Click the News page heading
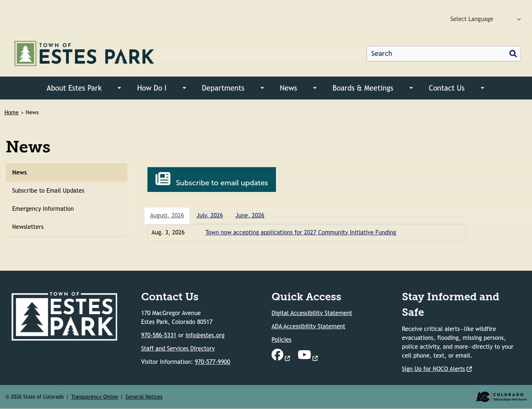The image size is (532, 409). pyautogui.click(x=28, y=147)
